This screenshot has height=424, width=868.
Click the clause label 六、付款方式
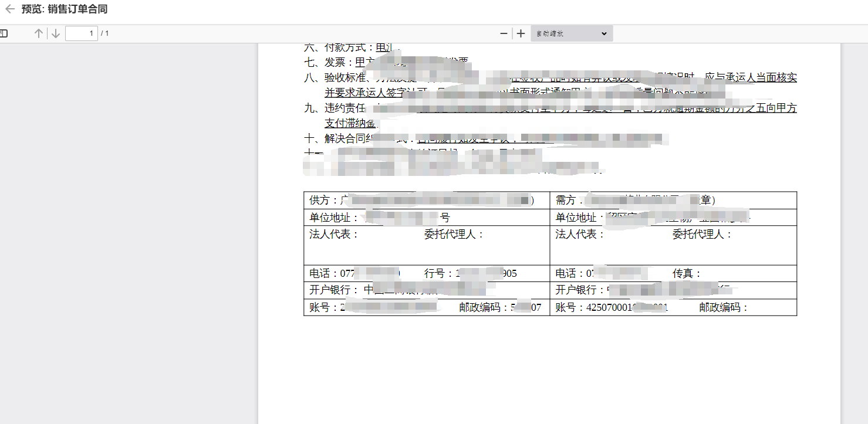click(337, 48)
